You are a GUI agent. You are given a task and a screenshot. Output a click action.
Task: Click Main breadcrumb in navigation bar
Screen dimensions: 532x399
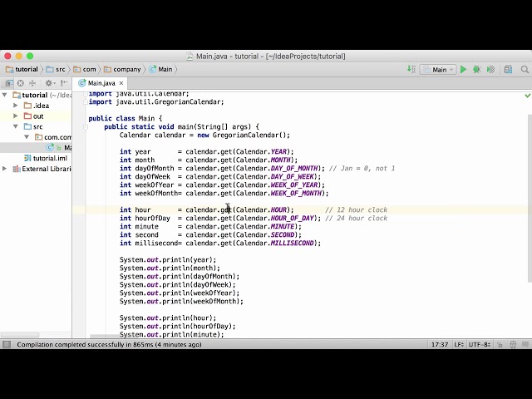(x=160, y=70)
